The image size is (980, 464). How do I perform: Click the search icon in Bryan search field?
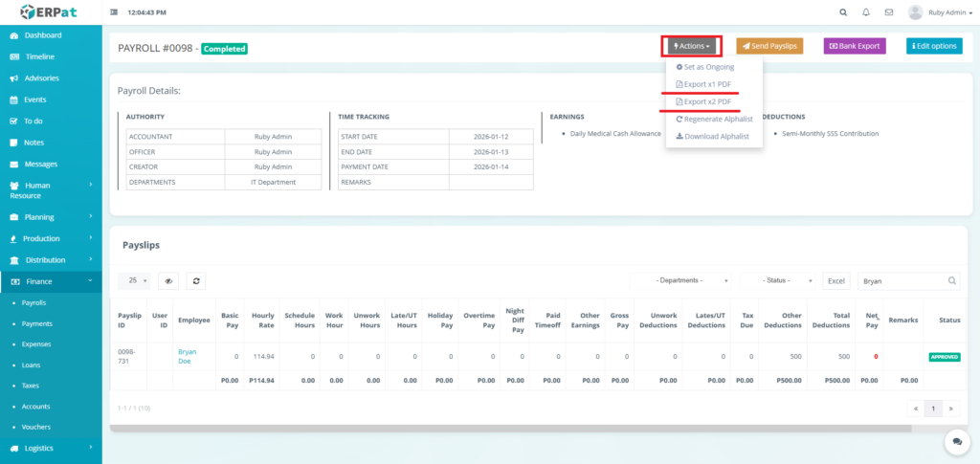(951, 281)
